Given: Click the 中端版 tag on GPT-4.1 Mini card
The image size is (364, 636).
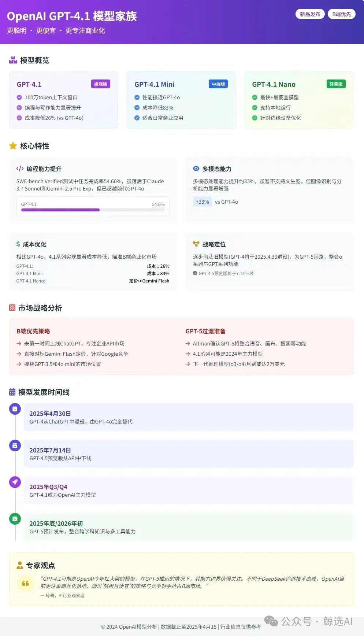Looking at the screenshot, I should point(218,84).
